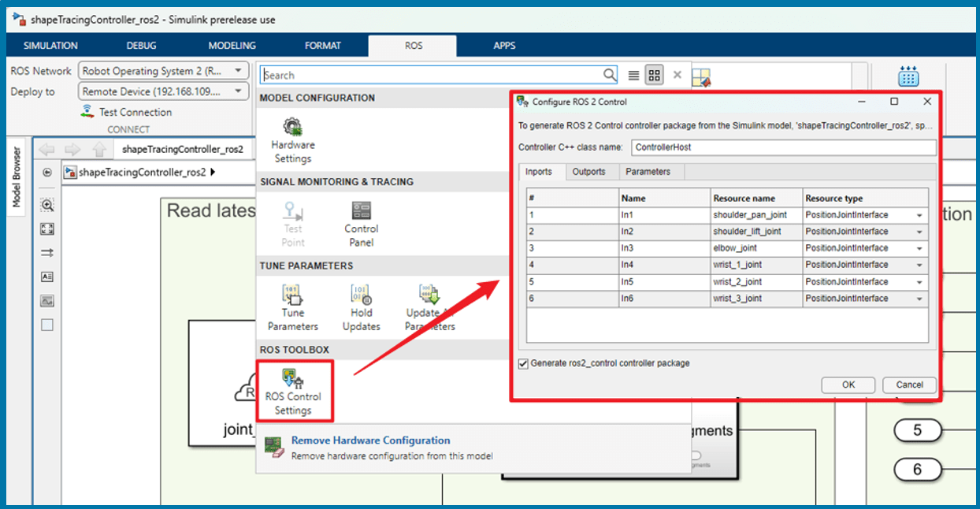Open the MODELING ribbon tab

[x=232, y=46]
